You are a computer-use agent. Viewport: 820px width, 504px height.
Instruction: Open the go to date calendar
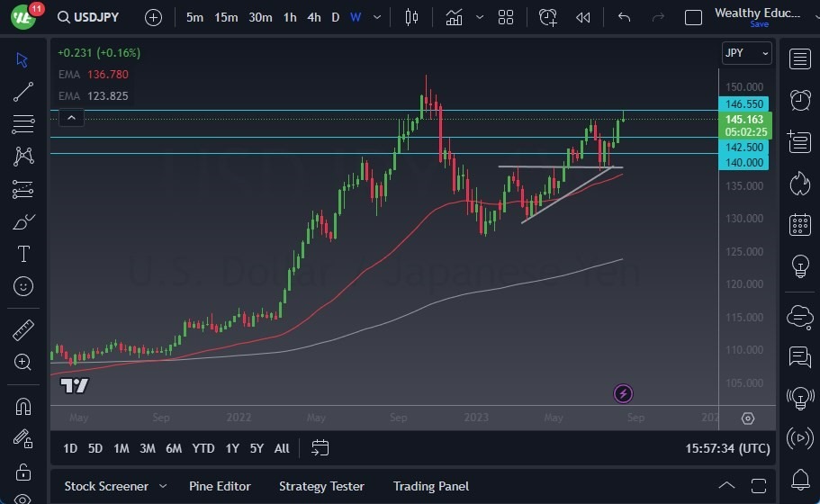[320, 448]
